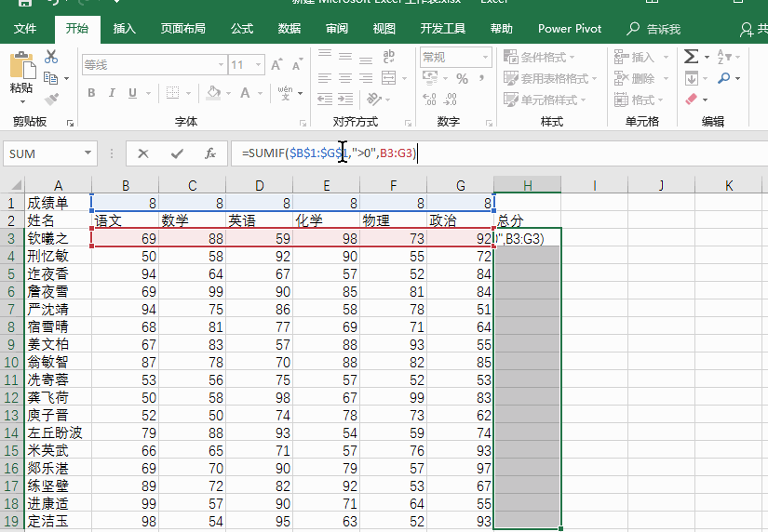Cancel the formula with X button
The width and height of the screenshot is (768, 532).
(x=143, y=154)
